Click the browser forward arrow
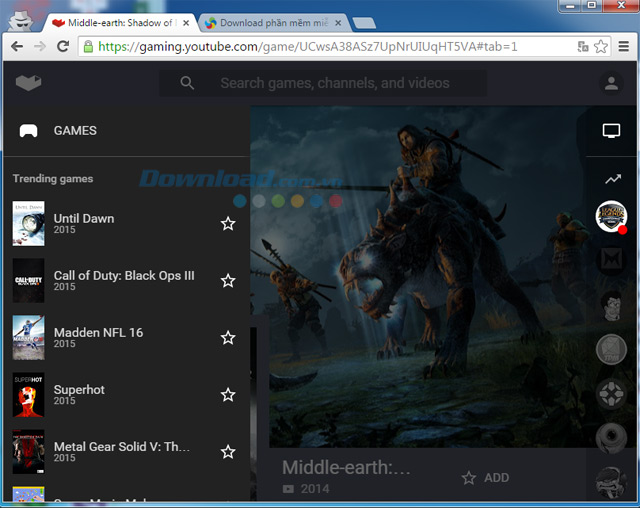This screenshot has width=640, height=508. tap(40, 46)
